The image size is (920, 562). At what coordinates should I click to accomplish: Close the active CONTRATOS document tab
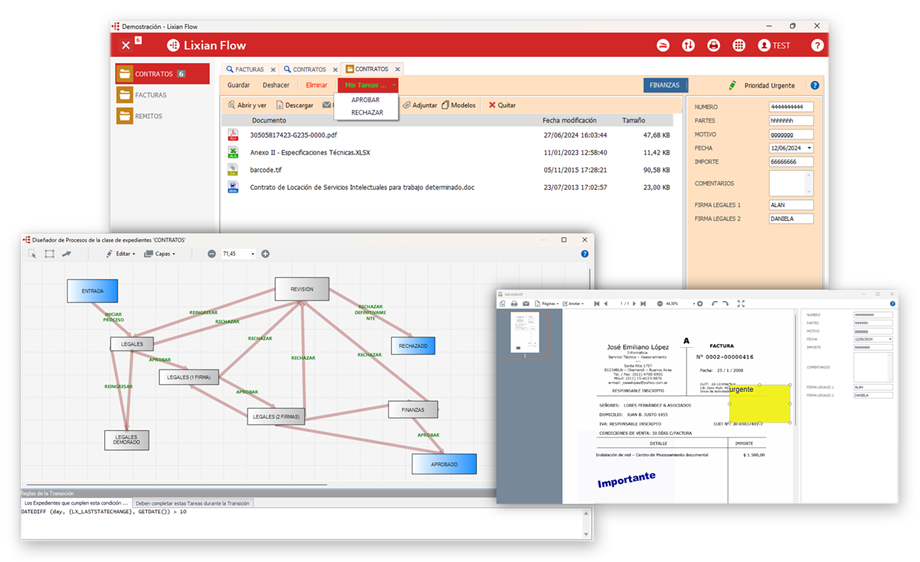[397, 69]
